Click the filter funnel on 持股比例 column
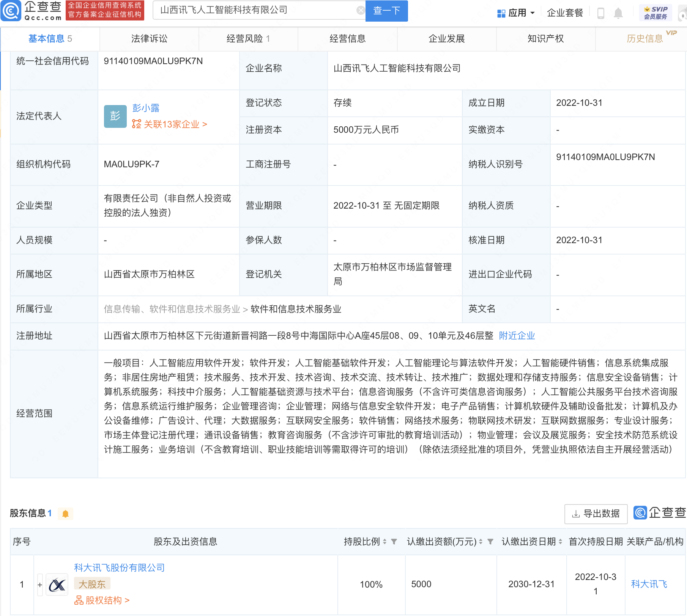Screen dimensions: 687x616 pyautogui.click(x=395, y=542)
